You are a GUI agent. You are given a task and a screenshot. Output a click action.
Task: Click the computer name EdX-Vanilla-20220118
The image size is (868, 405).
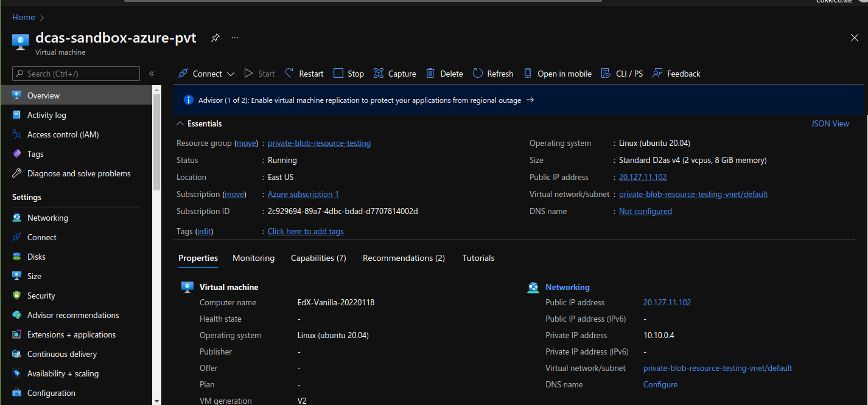[x=336, y=302]
